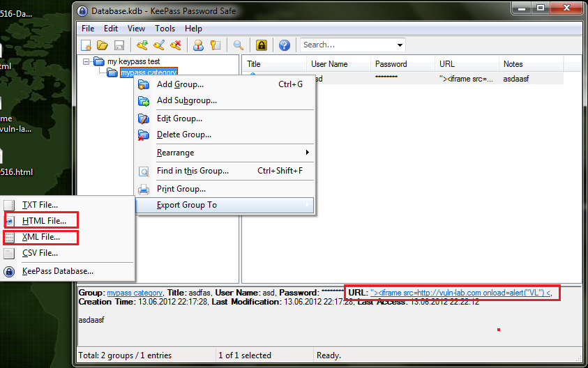This screenshot has width=588, height=368.
Task: Open the Export Group To submenu
Action: tap(225, 205)
